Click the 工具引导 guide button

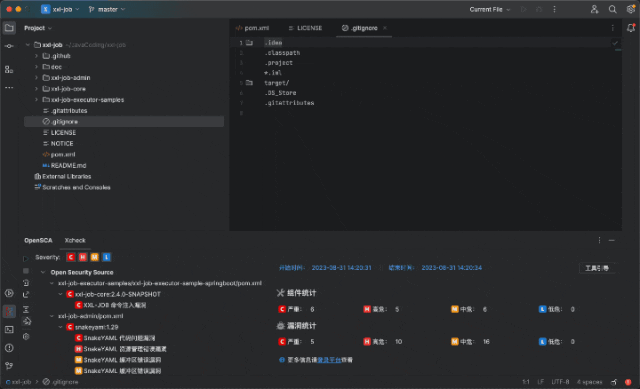(x=597, y=268)
